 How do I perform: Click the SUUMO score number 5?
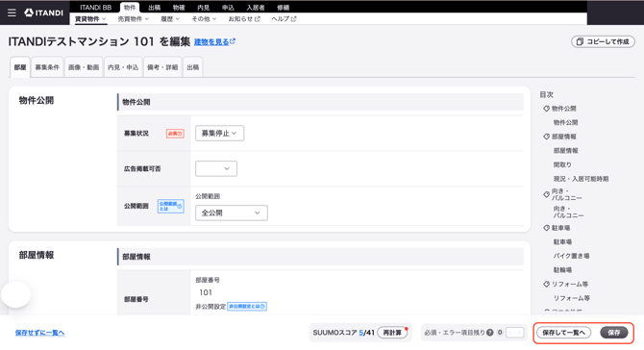pyautogui.click(x=361, y=333)
